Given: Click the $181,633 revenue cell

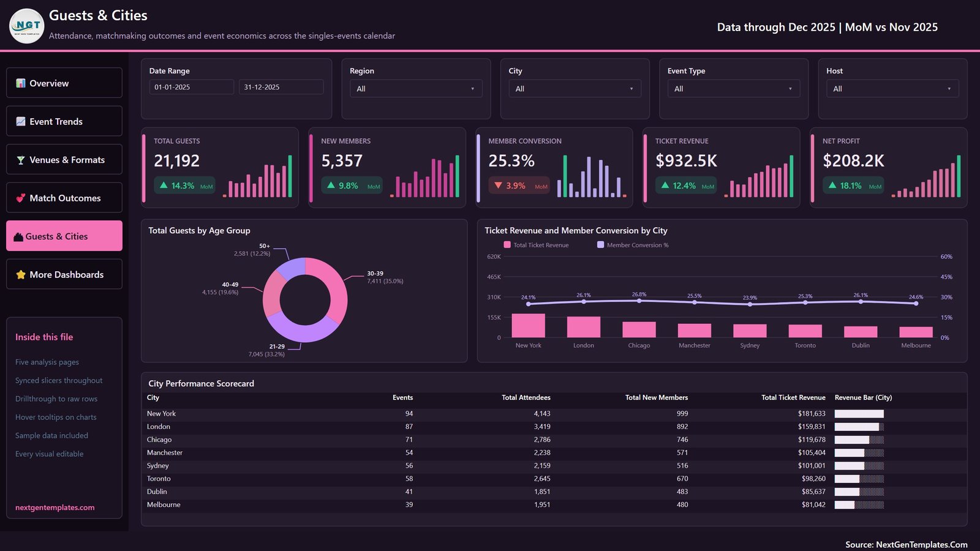Looking at the screenshot, I should coord(812,414).
